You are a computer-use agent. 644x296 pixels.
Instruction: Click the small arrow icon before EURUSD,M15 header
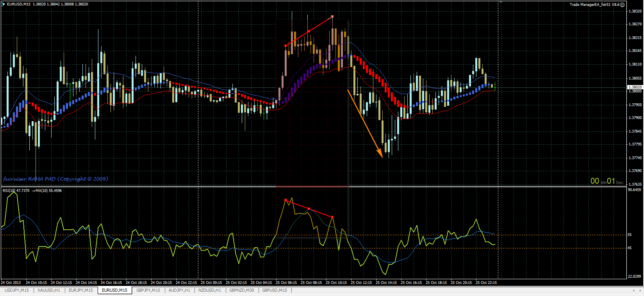(x=4, y=4)
